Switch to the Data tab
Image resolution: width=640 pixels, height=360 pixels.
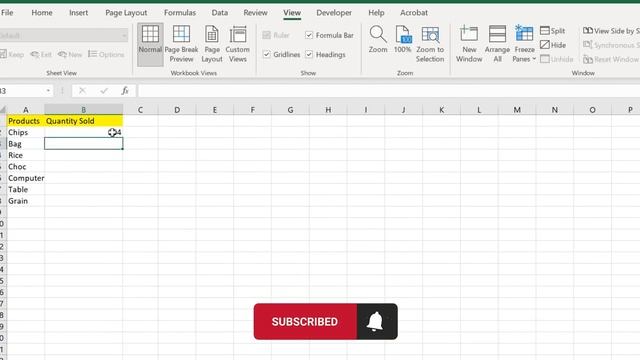220,13
